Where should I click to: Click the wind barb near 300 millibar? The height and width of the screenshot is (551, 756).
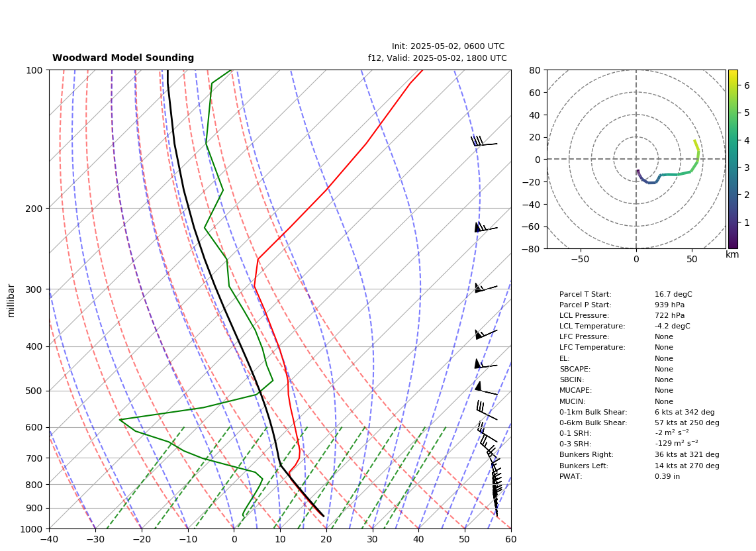point(485,288)
